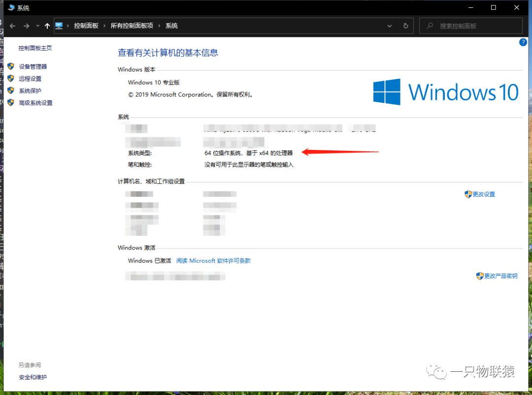Open 设备管理器 link
Image resolution: width=532 pixels, height=395 pixels.
tap(33, 67)
